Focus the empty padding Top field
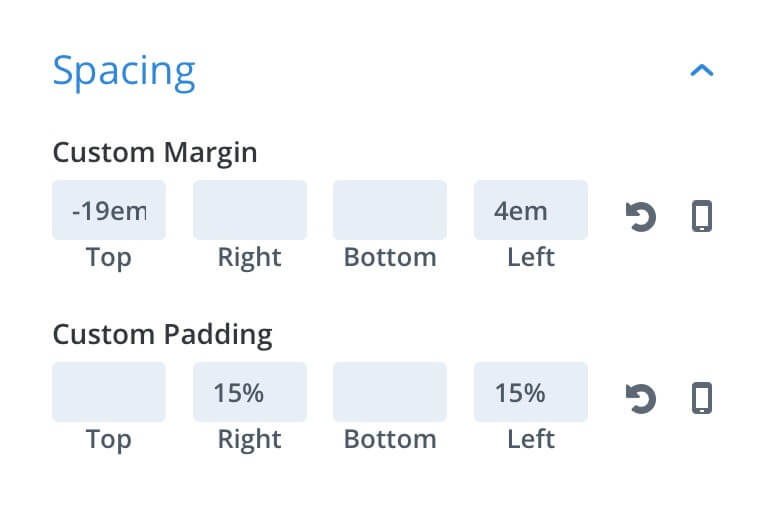 click(x=109, y=392)
